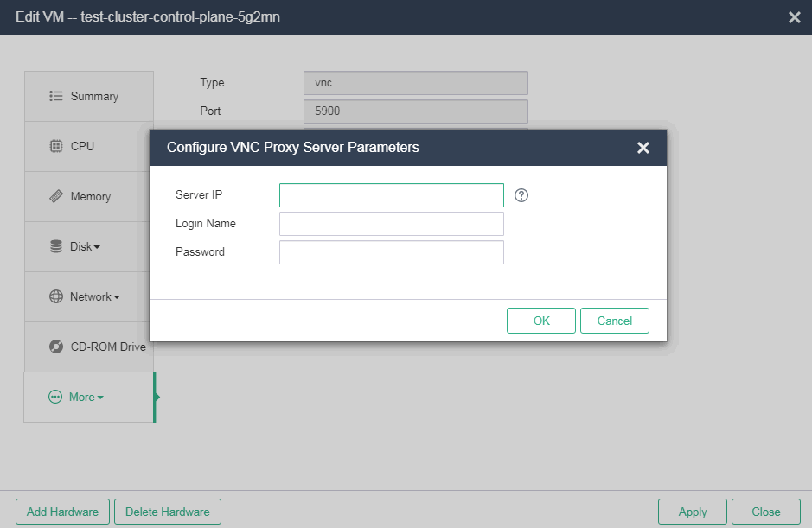Click the More ellipsis circle icon
The width and height of the screenshot is (812, 528).
[x=54, y=397]
